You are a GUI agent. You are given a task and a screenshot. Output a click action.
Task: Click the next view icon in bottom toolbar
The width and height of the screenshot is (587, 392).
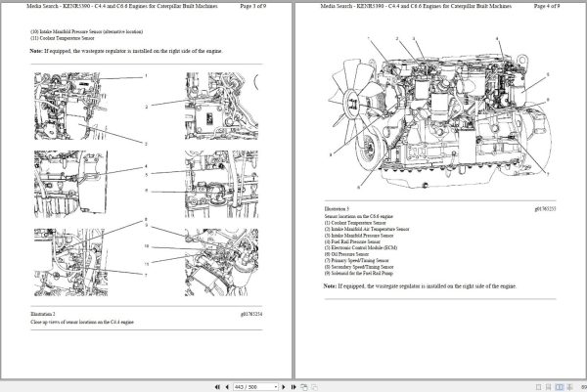pyautogui.click(x=314, y=387)
